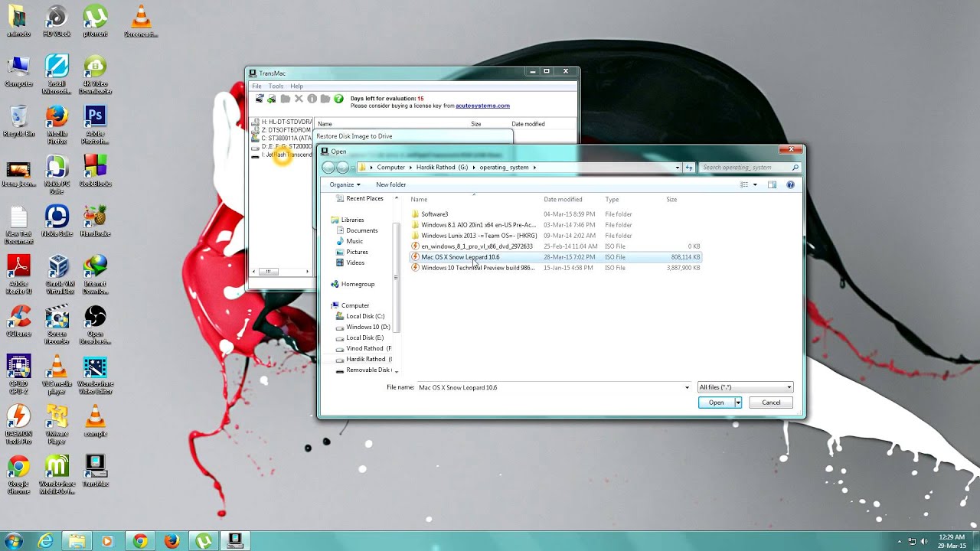Open the Organize dropdown menu
The height and width of the screenshot is (551, 980).
tap(345, 184)
